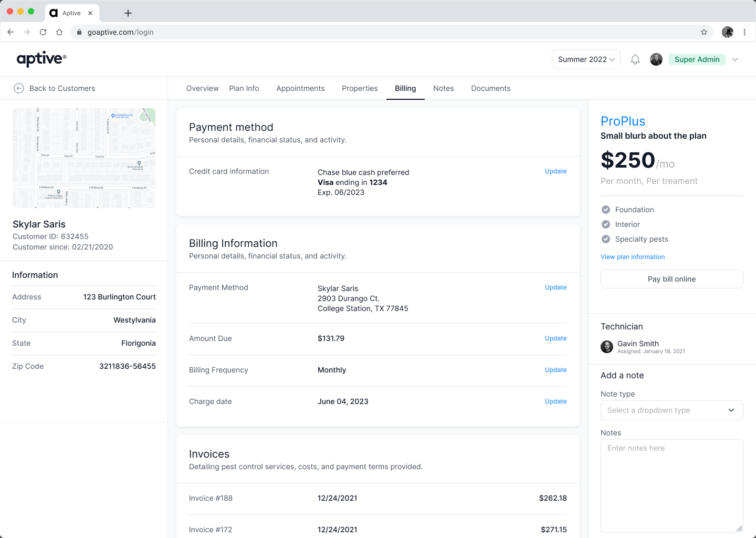Update the billing Payment Method address
Viewport: 756px width, 538px height.
(x=556, y=287)
